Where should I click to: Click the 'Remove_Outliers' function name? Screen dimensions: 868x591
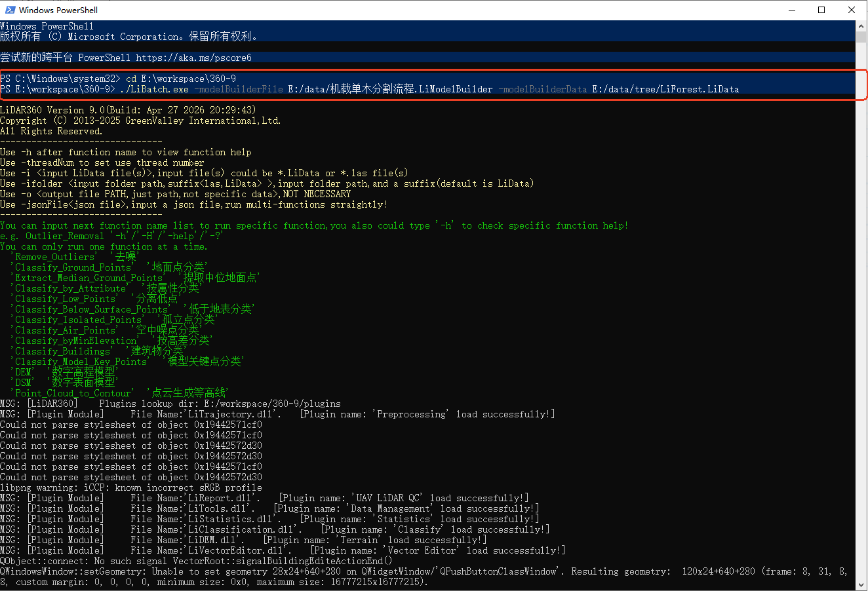[x=55, y=257]
